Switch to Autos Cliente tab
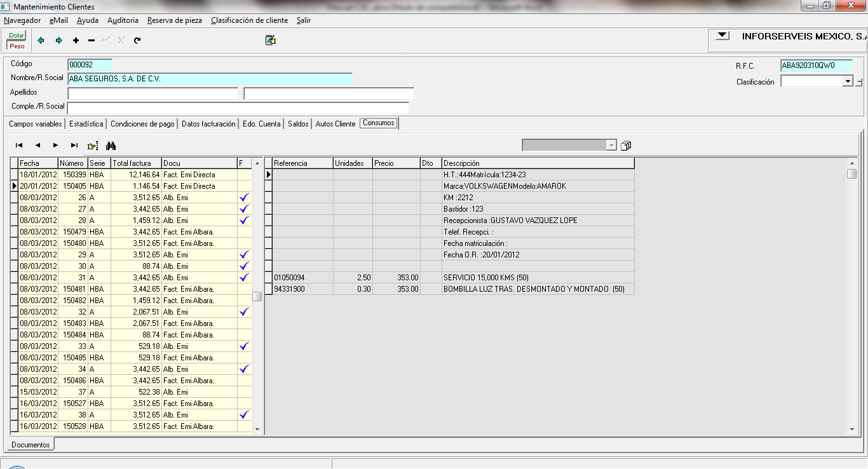The height and width of the screenshot is (469, 868). tap(336, 124)
